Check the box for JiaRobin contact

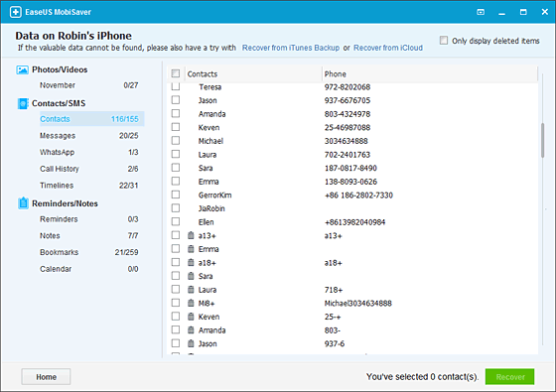(x=176, y=208)
